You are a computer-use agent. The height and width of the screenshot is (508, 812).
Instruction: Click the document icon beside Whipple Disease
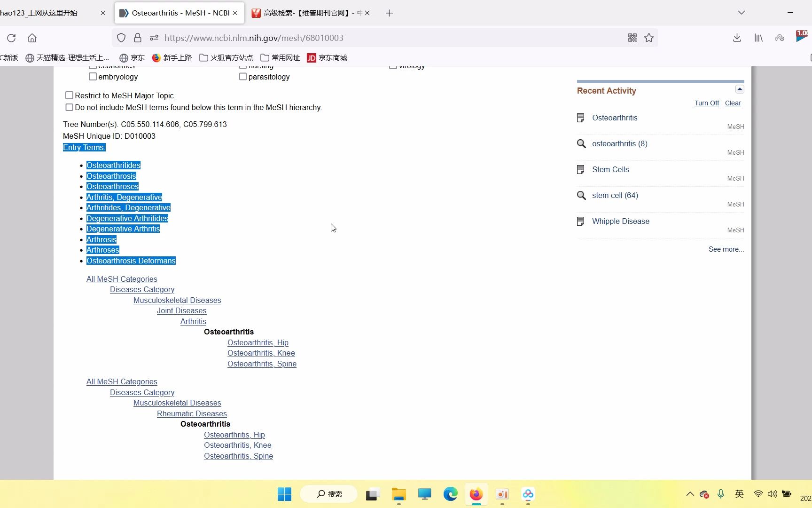click(x=581, y=222)
